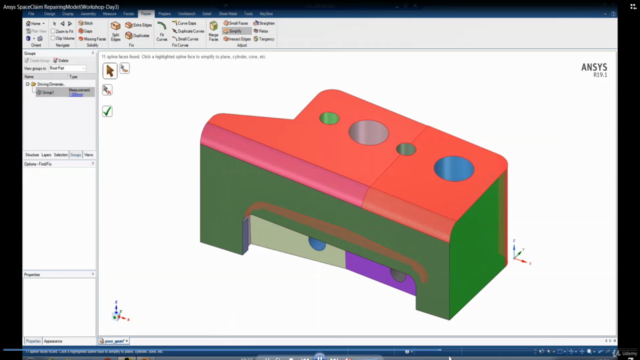Open the View groups in dropdown
The height and width of the screenshot is (360, 640).
67,68
